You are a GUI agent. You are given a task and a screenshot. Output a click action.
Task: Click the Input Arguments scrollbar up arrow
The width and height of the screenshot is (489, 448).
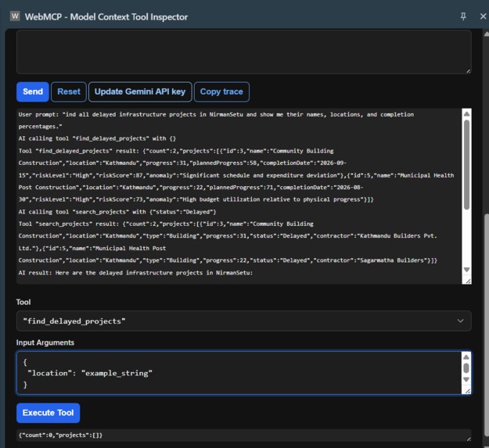(x=466, y=357)
